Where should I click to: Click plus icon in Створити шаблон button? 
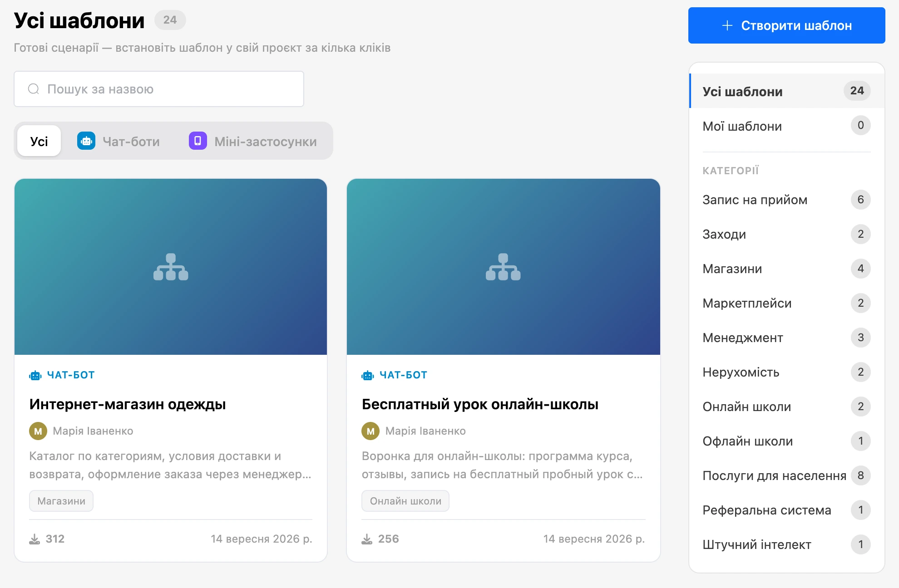click(727, 25)
